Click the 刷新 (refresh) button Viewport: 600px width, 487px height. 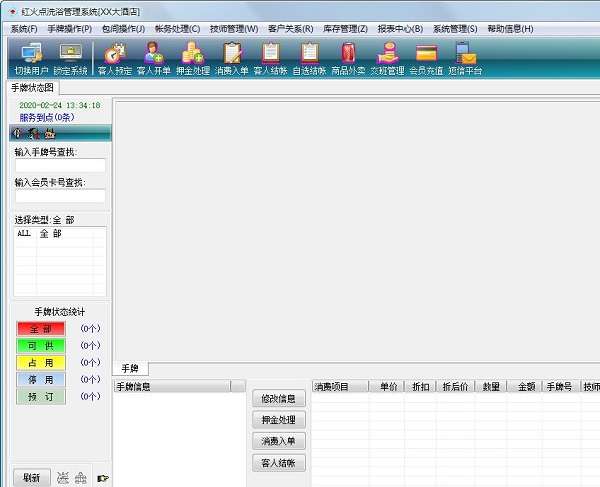click(x=30, y=477)
